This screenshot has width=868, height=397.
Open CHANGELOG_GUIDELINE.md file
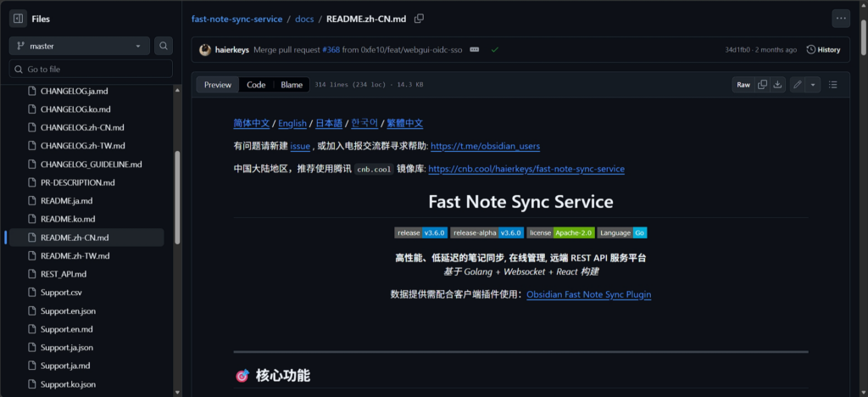tap(92, 164)
